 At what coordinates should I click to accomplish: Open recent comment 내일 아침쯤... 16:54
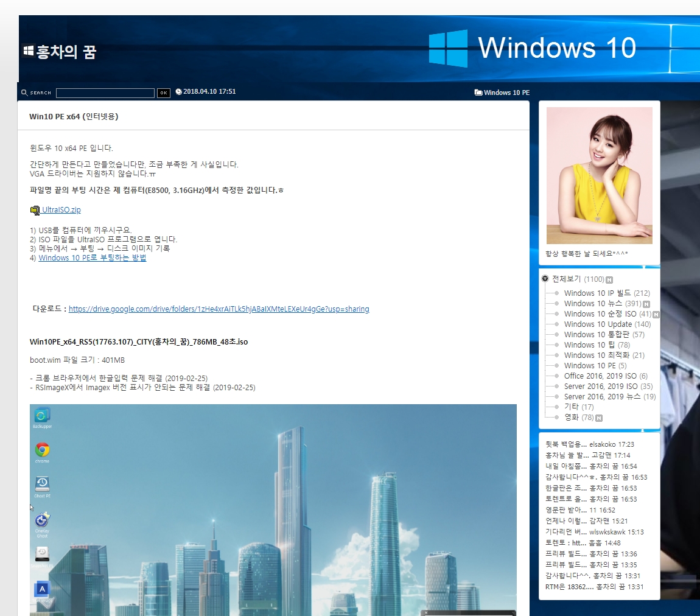click(591, 466)
